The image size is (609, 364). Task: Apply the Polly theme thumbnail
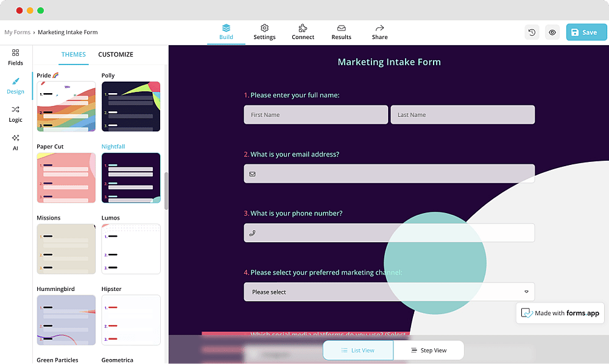[131, 107]
